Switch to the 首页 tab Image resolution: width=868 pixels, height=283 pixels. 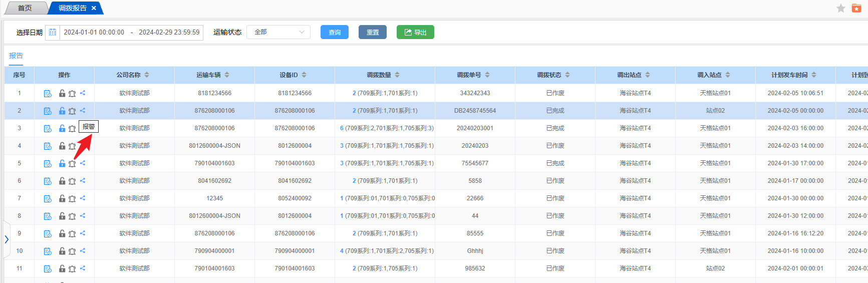pos(25,8)
